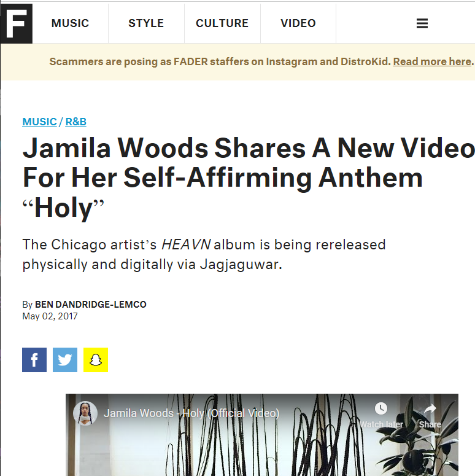
Task: Click the FADER logo home icon
Action: click(x=17, y=23)
